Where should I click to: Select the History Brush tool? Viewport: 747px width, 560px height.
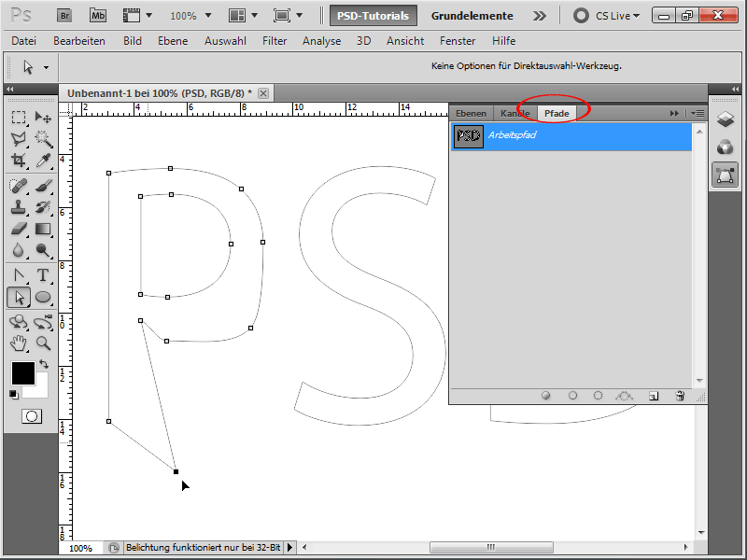point(43,207)
